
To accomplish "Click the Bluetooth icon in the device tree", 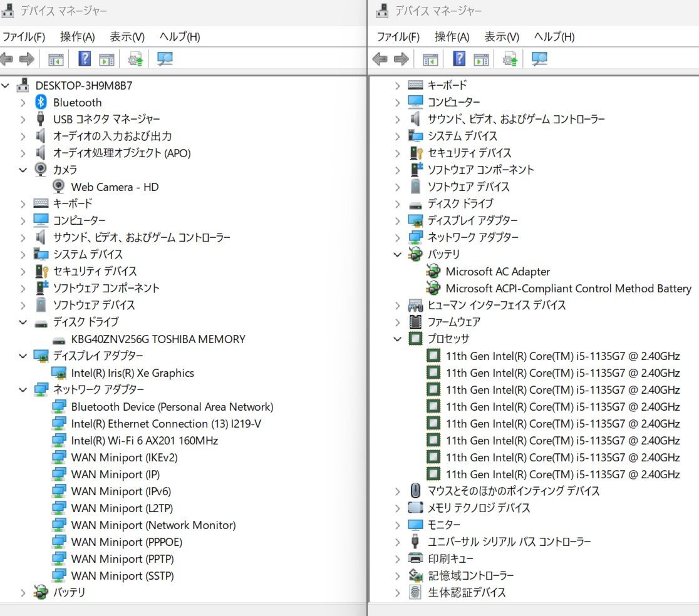I will click(x=41, y=102).
